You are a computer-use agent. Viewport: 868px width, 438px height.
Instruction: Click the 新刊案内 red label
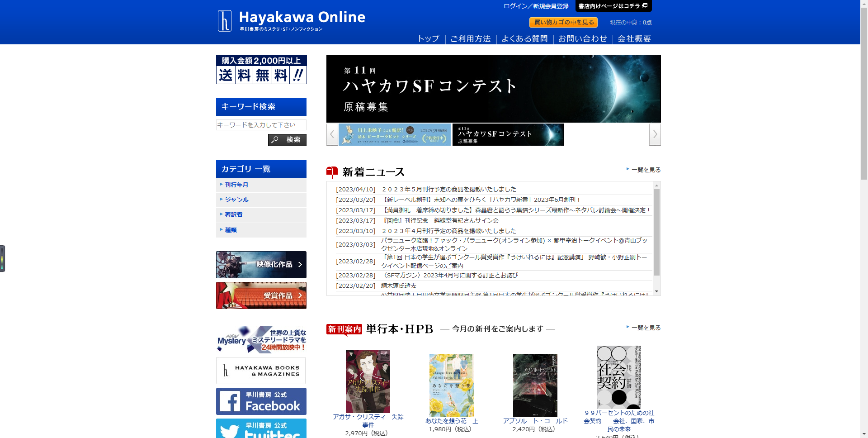(x=344, y=329)
